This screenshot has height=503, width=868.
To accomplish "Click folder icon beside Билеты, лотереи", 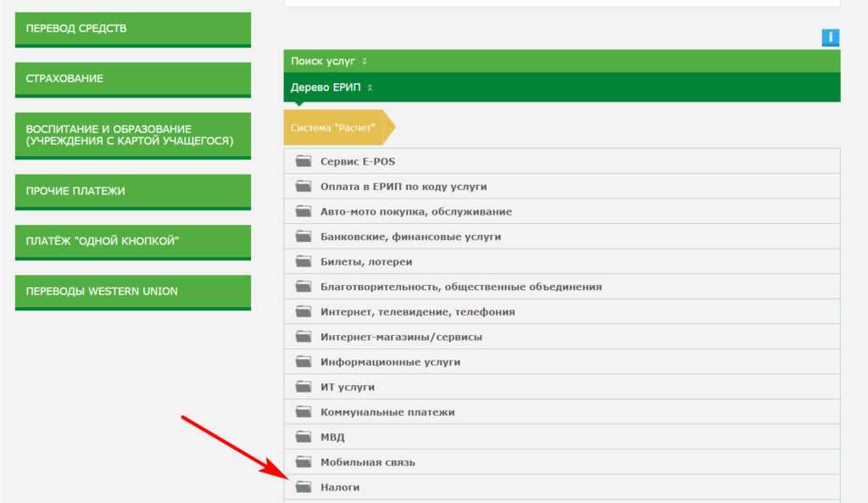I will tap(303, 262).
